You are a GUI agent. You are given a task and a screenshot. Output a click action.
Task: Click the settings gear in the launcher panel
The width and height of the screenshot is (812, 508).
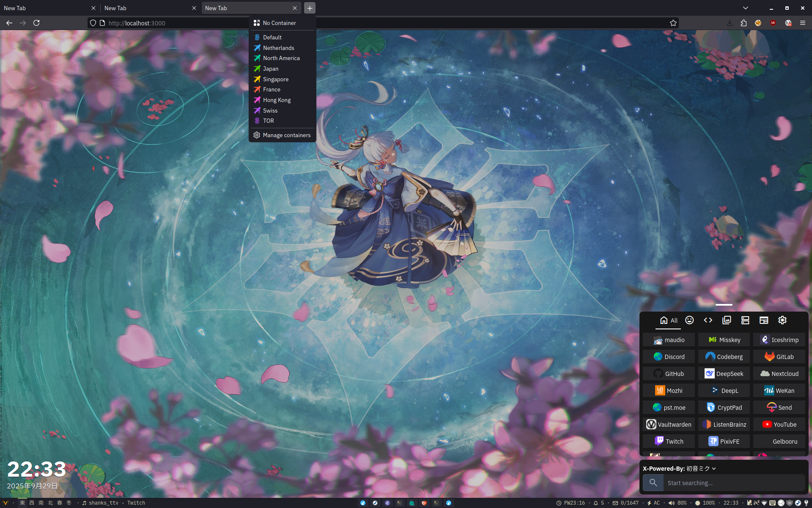(x=782, y=320)
